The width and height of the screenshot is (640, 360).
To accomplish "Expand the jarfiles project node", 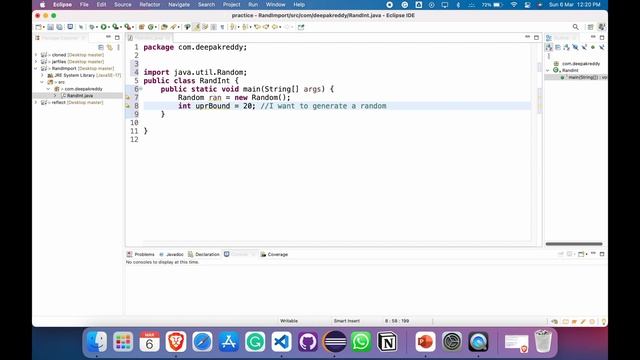I will (x=36, y=62).
